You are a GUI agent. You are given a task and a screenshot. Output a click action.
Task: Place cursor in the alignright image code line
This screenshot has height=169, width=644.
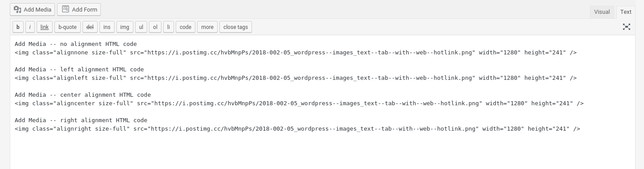tap(297, 129)
